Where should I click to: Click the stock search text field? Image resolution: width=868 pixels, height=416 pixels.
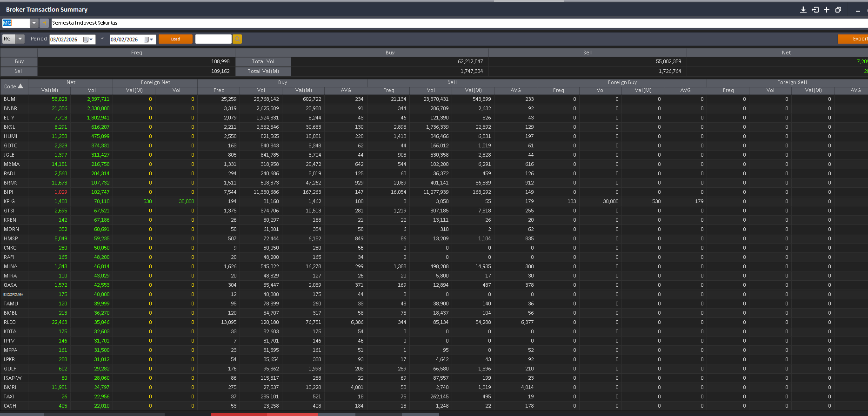coord(213,39)
